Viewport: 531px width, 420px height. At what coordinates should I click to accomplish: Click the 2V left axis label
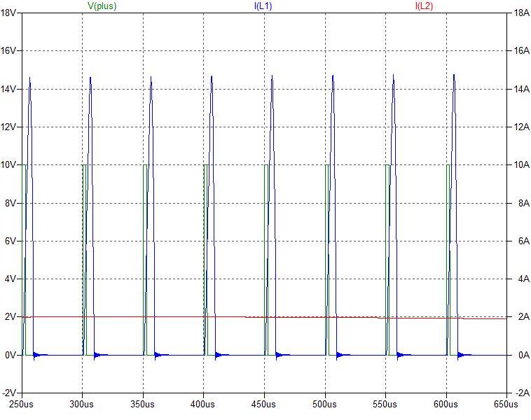[11, 317]
